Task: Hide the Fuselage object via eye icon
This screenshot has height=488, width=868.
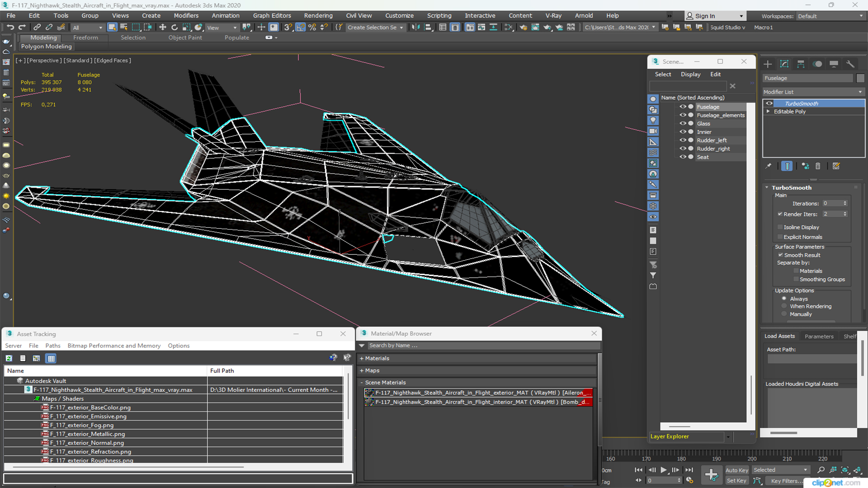Action: pos(683,107)
